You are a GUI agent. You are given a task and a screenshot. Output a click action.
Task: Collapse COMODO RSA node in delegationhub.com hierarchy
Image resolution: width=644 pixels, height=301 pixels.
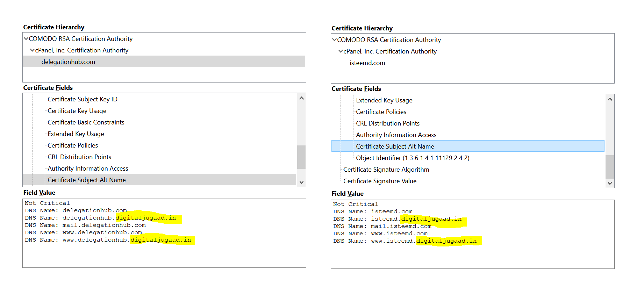[26, 39]
